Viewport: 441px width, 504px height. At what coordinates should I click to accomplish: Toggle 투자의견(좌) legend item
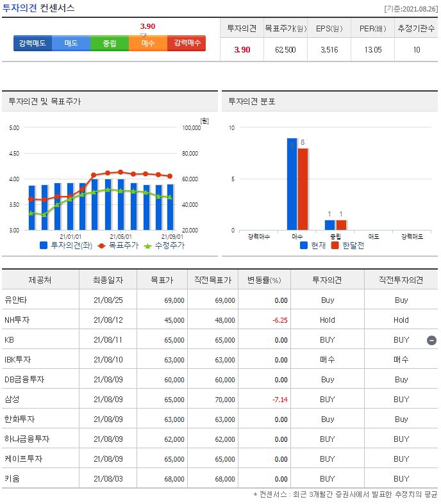[x=66, y=245]
